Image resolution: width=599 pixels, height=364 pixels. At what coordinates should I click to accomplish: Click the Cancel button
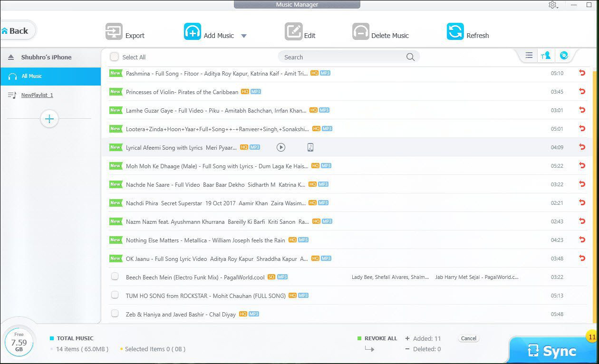point(469,338)
